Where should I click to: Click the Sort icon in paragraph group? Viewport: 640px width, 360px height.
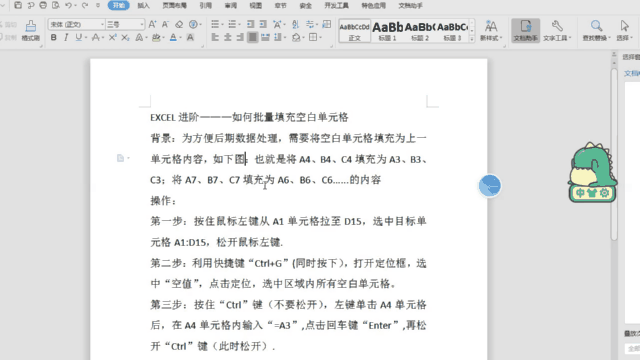pyautogui.click(x=295, y=24)
